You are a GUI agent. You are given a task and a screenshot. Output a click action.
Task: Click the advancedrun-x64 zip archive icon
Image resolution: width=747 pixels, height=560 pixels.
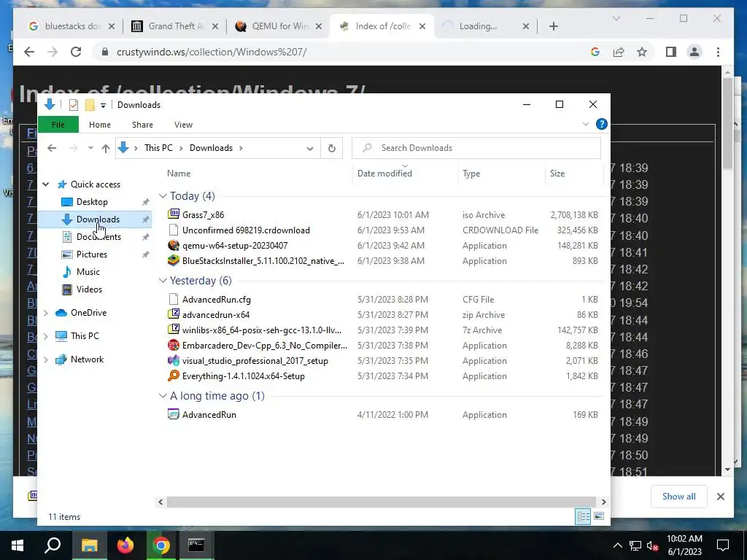point(174,314)
